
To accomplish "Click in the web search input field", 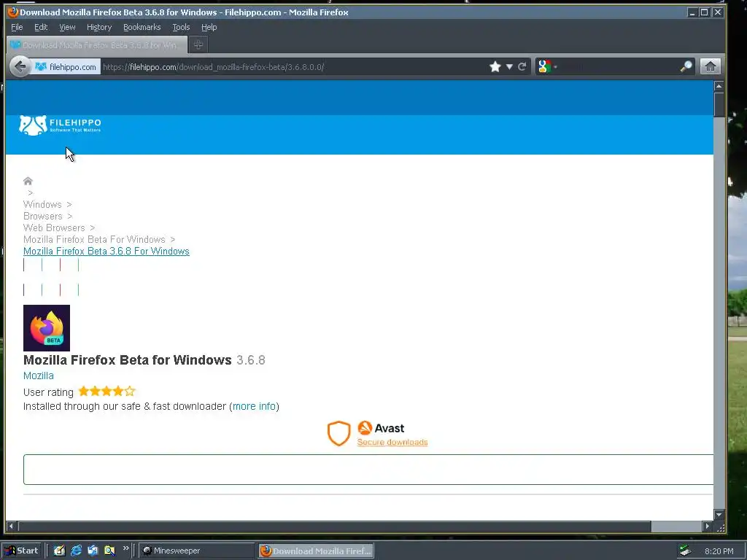I will point(619,66).
